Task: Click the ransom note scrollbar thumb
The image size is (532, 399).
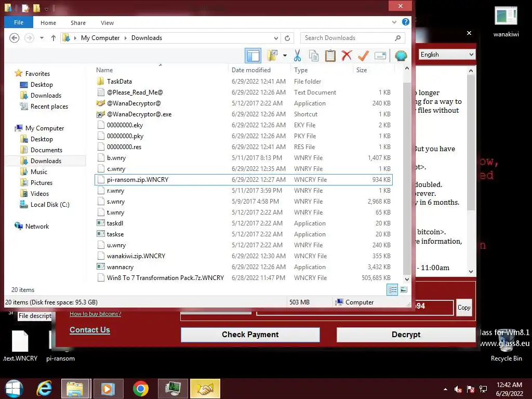Action: 471,142
